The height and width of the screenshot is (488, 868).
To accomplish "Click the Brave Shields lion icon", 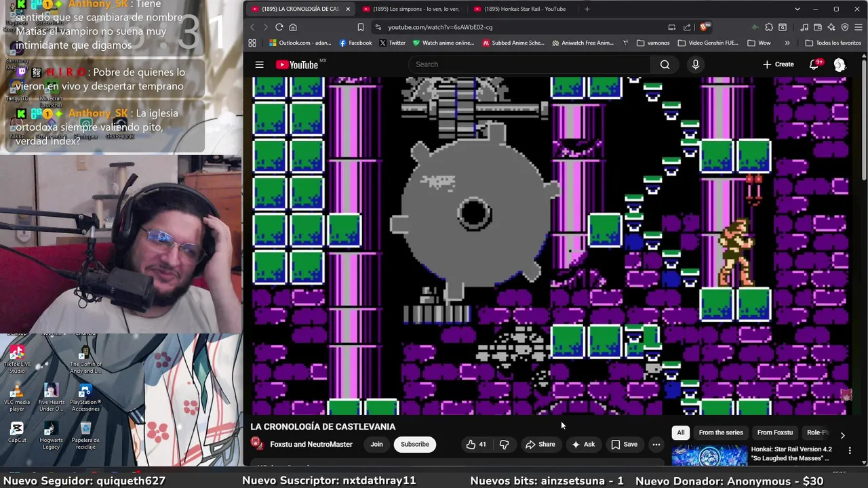I will [x=705, y=27].
